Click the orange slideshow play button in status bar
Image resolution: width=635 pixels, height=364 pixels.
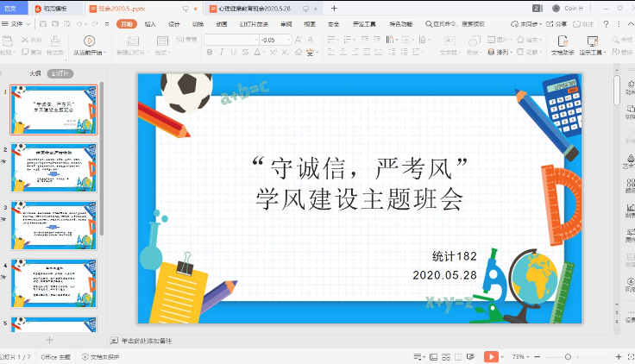coord(491,356)
